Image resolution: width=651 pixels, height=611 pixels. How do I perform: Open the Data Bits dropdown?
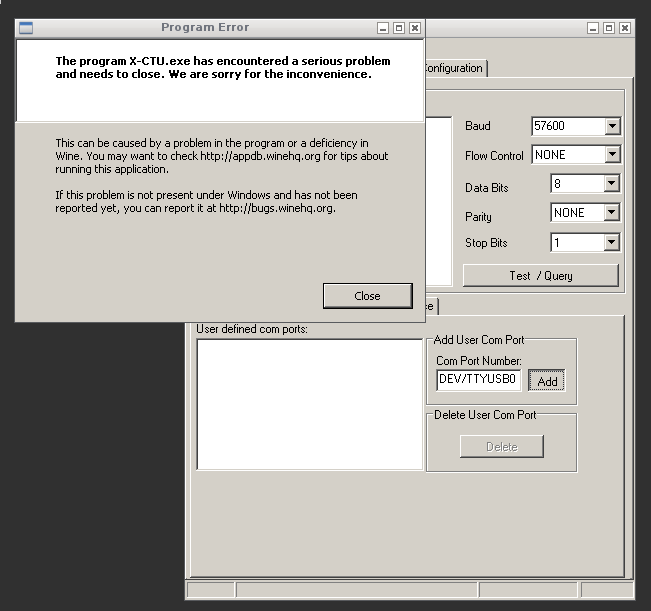tap(611, 183)
